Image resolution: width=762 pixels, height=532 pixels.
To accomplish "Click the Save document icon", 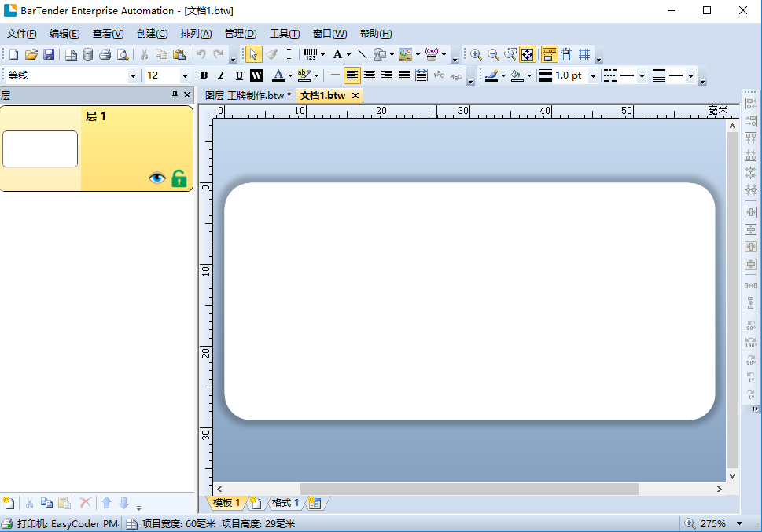I will click(x=49, y=54).
